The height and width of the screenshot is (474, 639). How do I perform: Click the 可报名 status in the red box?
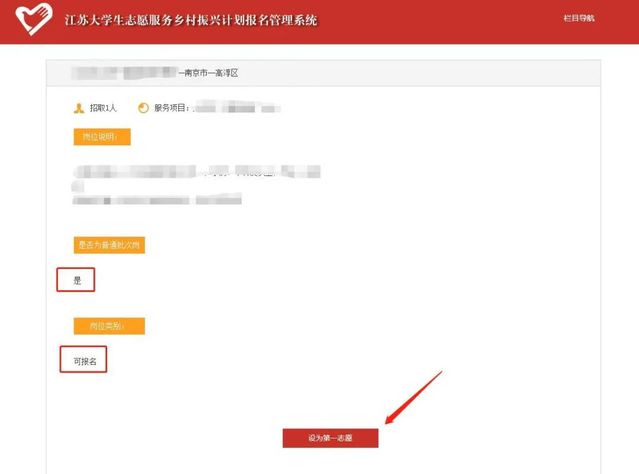[84, 359]
